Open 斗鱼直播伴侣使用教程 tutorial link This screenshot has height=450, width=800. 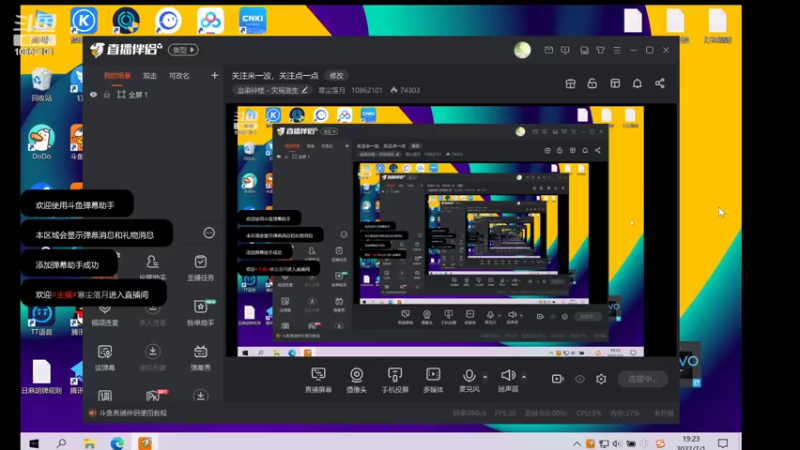point(133,413)
